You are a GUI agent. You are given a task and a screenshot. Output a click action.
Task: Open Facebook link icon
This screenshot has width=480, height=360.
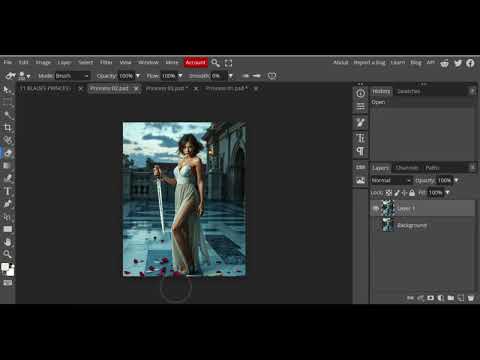pos(470,63)
